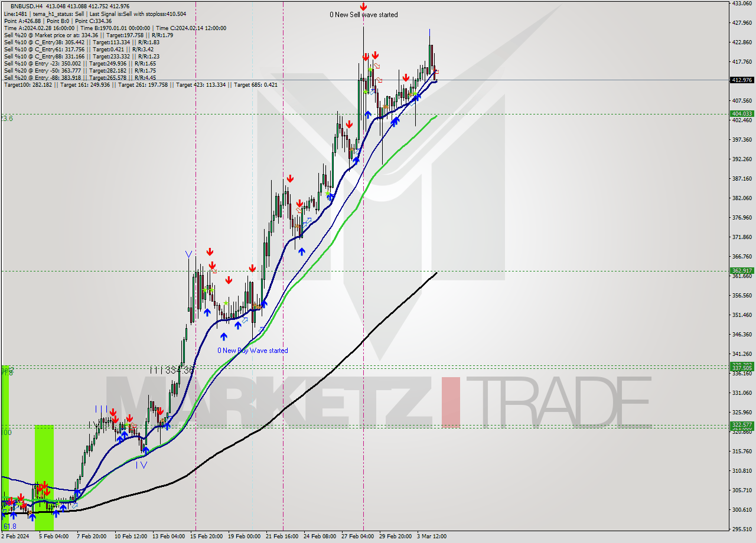Click the '10 Feb 12:00' time axis label

coord(131,537)
